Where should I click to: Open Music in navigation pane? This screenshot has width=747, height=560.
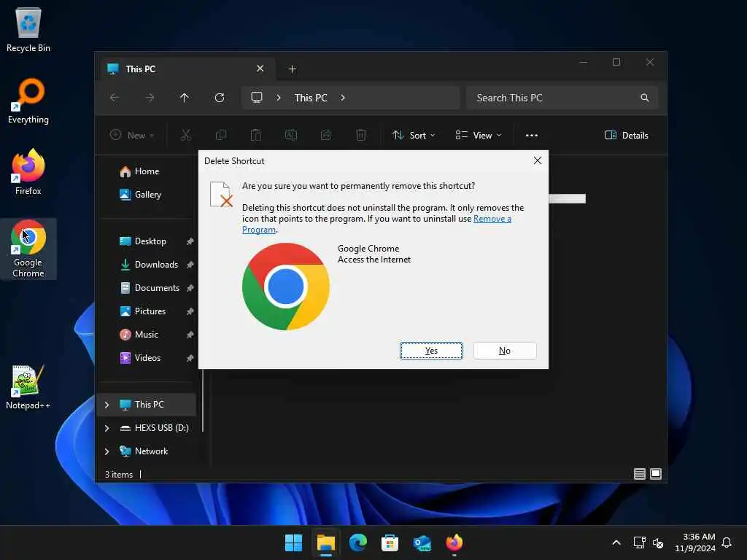click(146, 334)
